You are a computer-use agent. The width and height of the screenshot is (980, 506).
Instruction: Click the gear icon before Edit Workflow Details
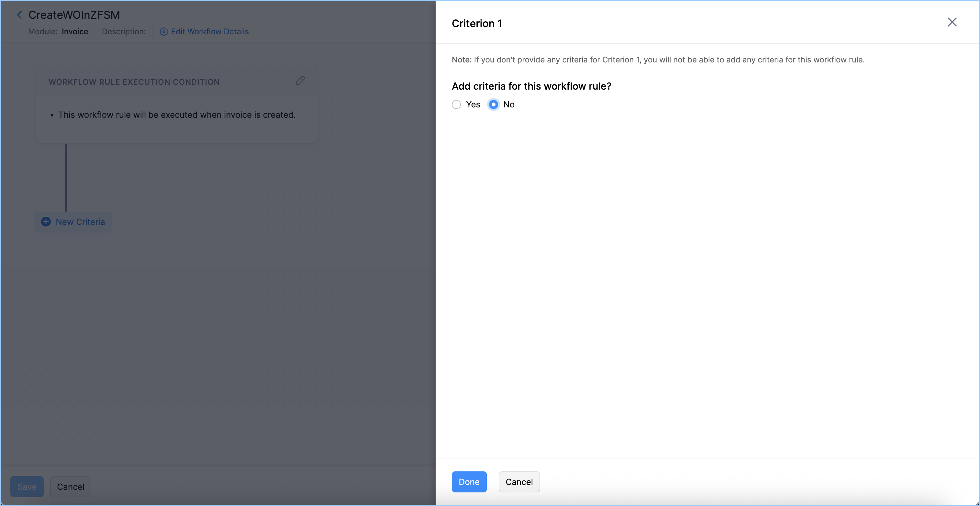(x=163, y=32)
